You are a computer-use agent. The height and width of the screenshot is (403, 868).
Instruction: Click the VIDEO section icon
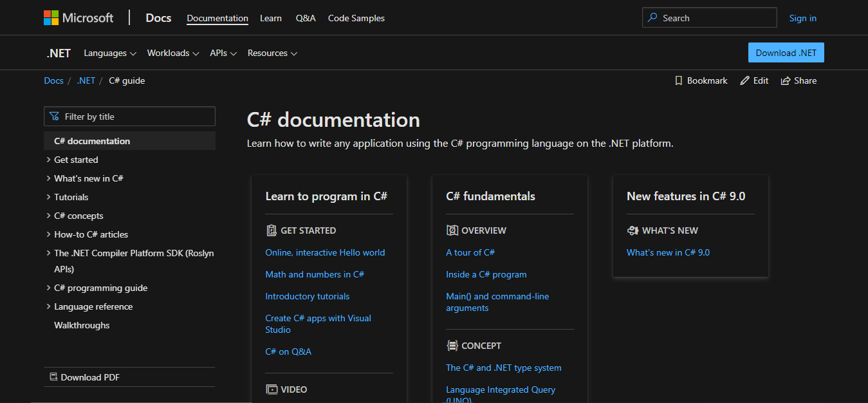click(271, 389)
